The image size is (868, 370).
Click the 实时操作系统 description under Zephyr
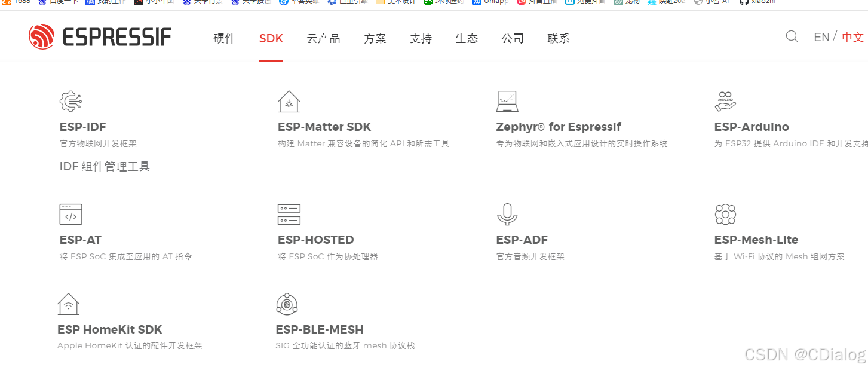tap(582, 143)
